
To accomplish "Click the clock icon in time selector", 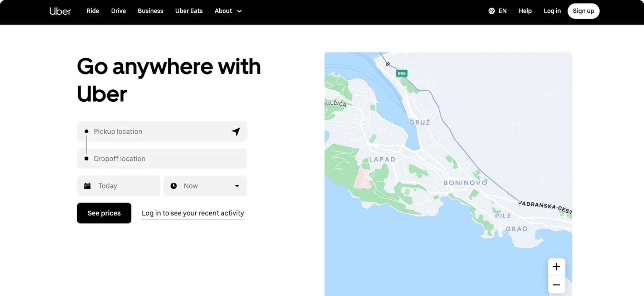I will [174, 186].
